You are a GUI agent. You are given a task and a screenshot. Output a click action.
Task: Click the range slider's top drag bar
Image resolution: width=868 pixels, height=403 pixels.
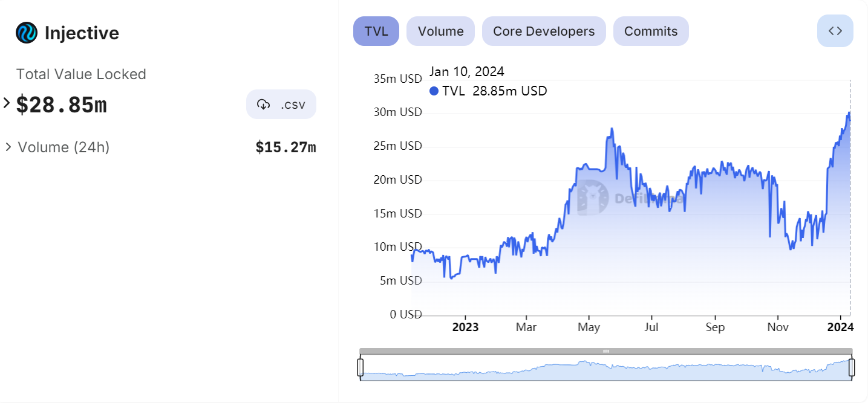pos(605,351)
